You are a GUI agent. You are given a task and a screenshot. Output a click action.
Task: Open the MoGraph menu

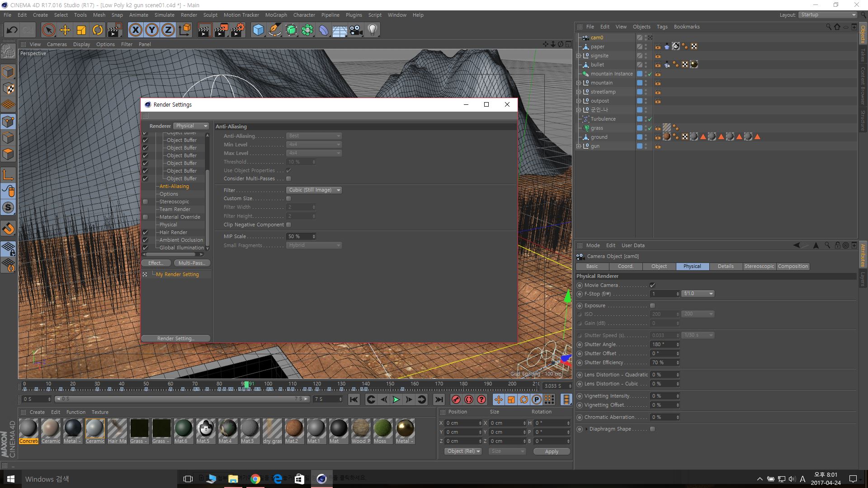(276, 15)
